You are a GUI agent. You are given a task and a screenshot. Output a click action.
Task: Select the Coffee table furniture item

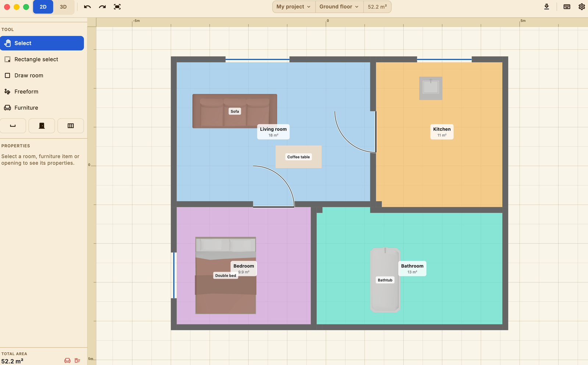tap(298, 157)
